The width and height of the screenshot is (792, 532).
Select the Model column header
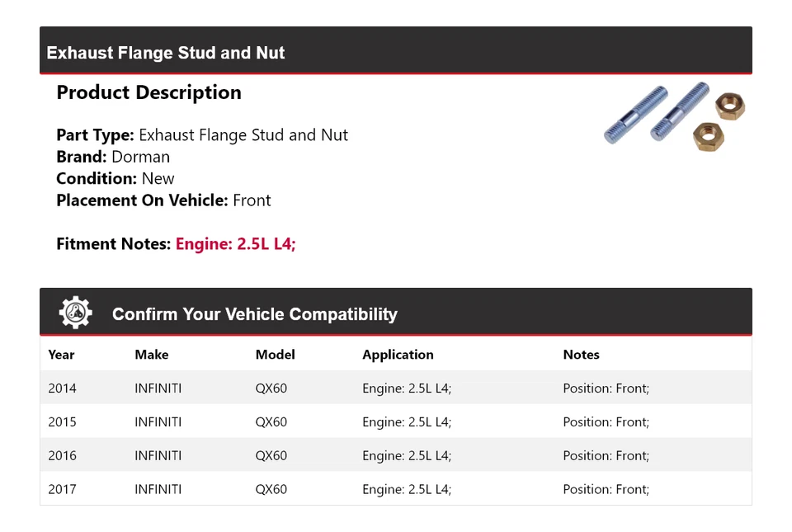pos(275,355)
